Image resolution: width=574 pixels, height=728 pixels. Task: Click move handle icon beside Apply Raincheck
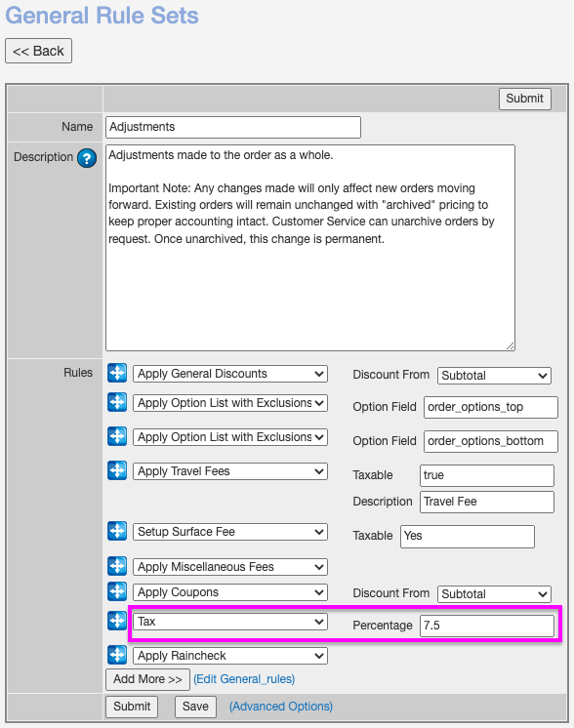tap(117, 655)
